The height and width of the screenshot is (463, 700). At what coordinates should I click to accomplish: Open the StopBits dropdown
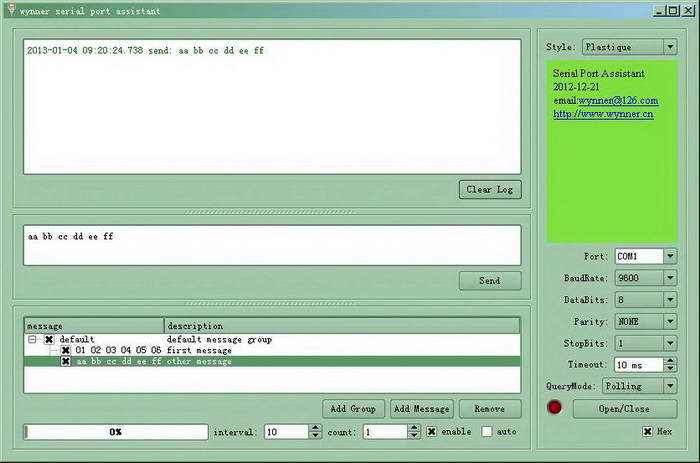[646, 343]
